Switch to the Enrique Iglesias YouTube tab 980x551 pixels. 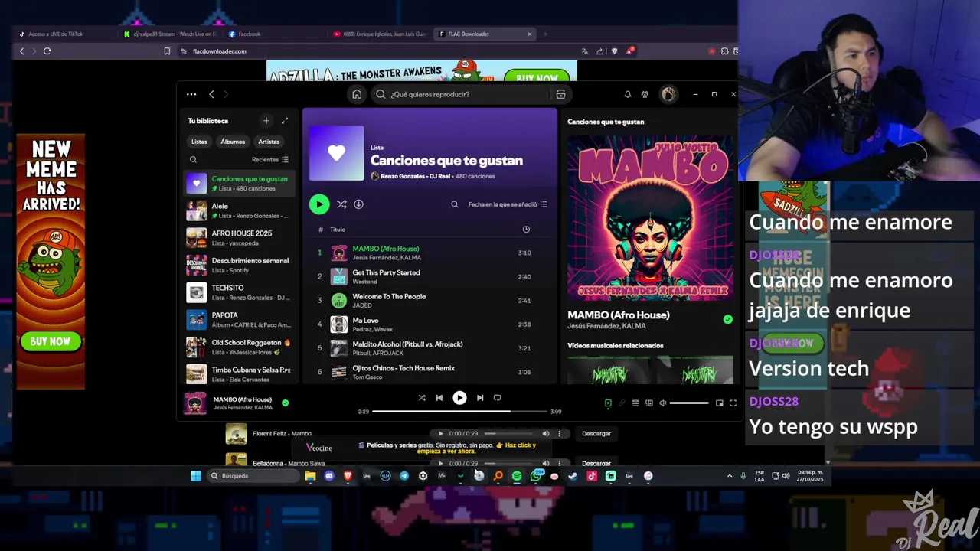[x=379, y=34]
